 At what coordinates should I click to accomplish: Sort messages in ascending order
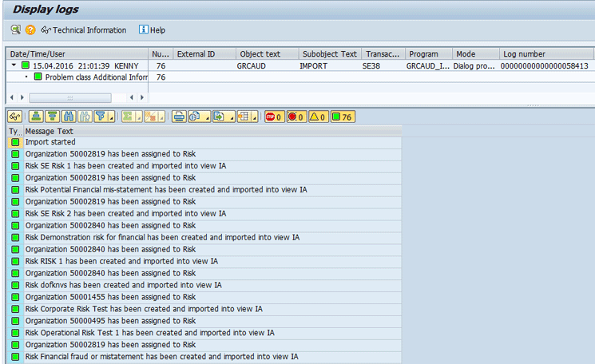click(x=36, y=117)
